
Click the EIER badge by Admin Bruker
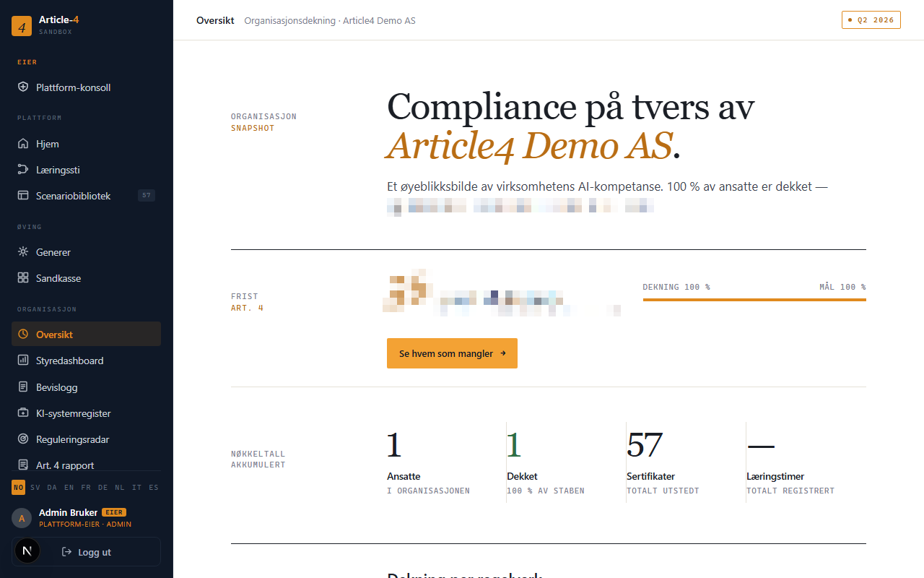[x=114, y=512]
